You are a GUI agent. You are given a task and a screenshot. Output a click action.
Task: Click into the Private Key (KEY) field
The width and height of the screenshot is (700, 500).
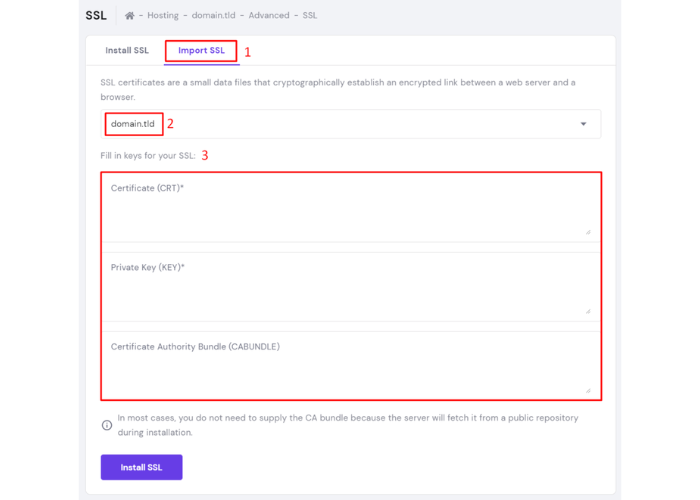click(x=350, y=290)
